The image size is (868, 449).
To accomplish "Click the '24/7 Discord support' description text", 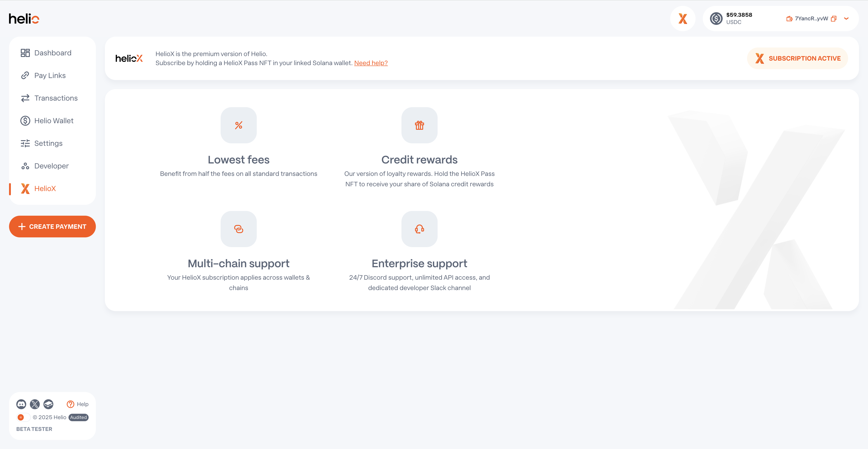I will click(x=419, y=282).
